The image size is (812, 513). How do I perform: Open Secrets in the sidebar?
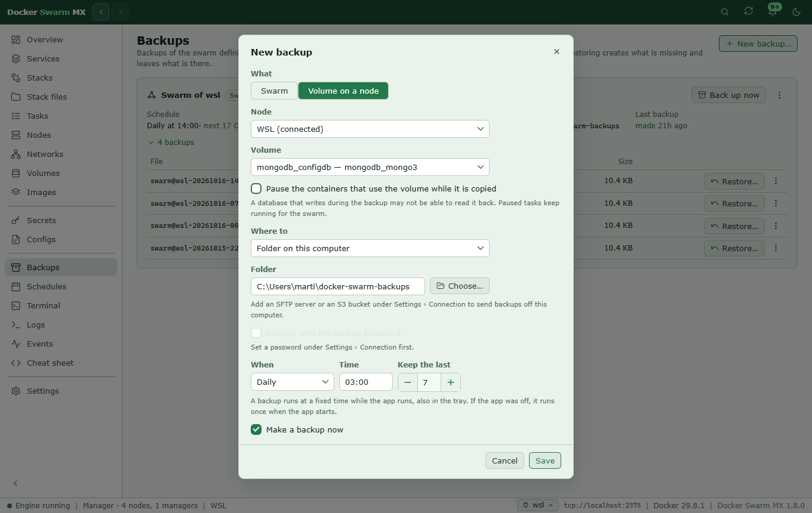pyautogui.click(x=61, y=220)
